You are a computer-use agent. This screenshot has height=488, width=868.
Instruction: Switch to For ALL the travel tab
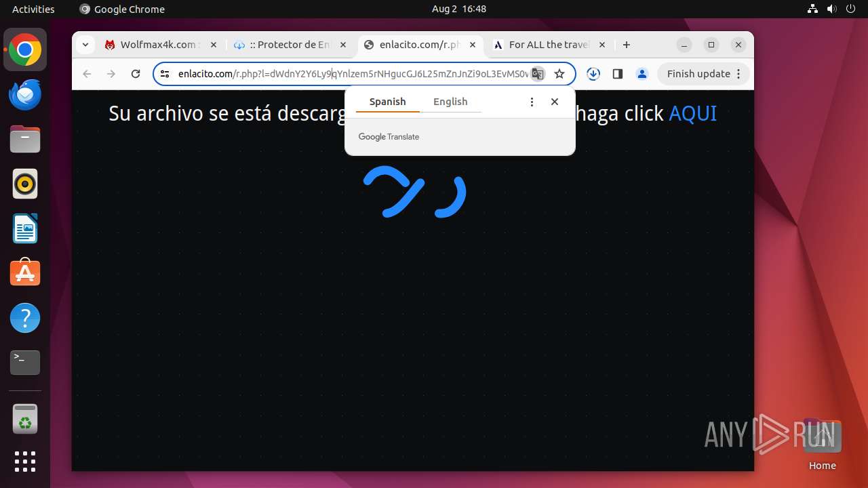(x=548, y=45)
